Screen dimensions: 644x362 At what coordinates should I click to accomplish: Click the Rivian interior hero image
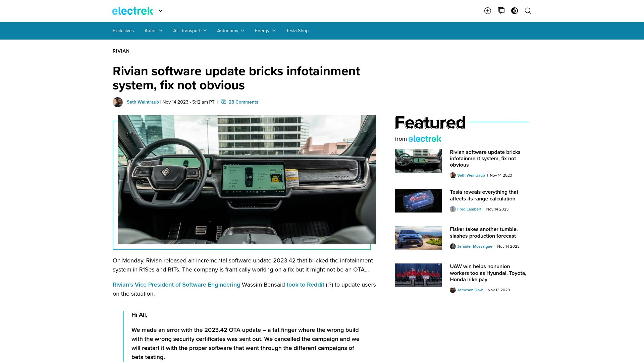pos(247,180)
